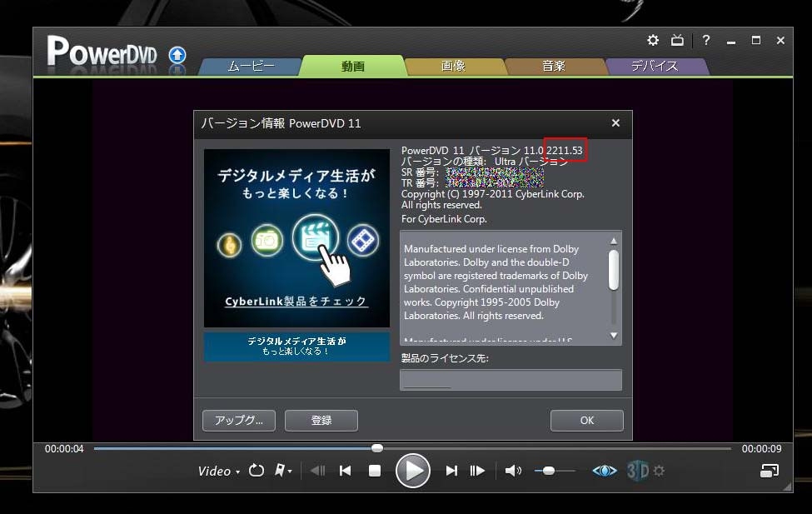Viewport: 812px width, 514px height.
Task: Play the video
Action: pyautogui.click(x=413, y=471)
